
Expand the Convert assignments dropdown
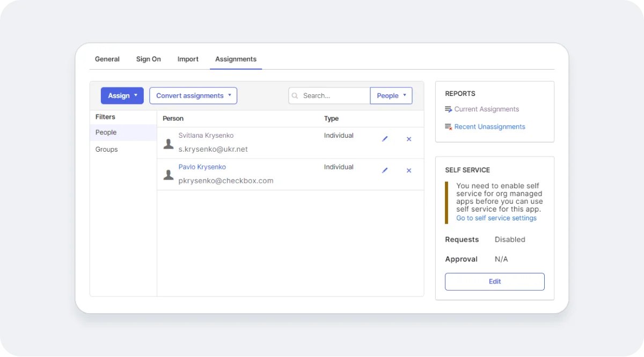(x=193, y=95)
